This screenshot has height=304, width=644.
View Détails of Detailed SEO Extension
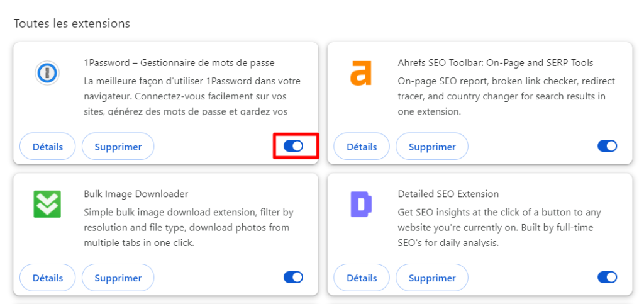(x=362, y=278)
